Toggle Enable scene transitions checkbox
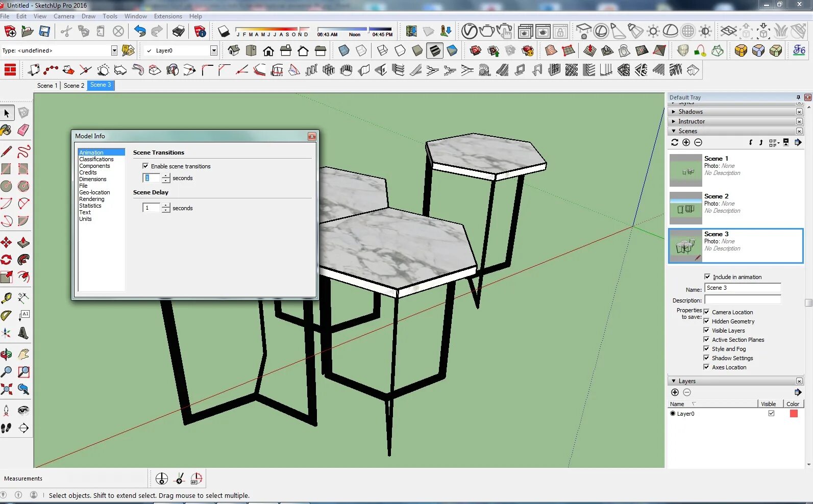 (145, 166)
